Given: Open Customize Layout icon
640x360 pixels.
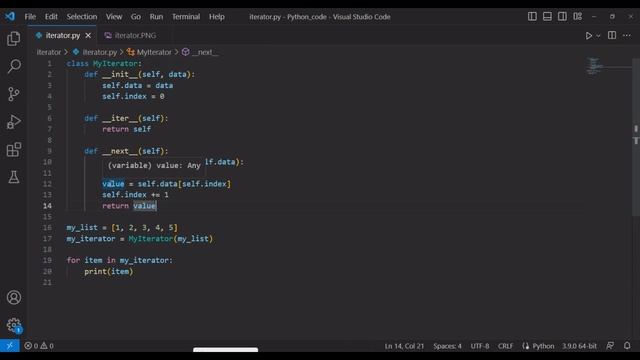Looking at the screenshot, I should (578, 16).
